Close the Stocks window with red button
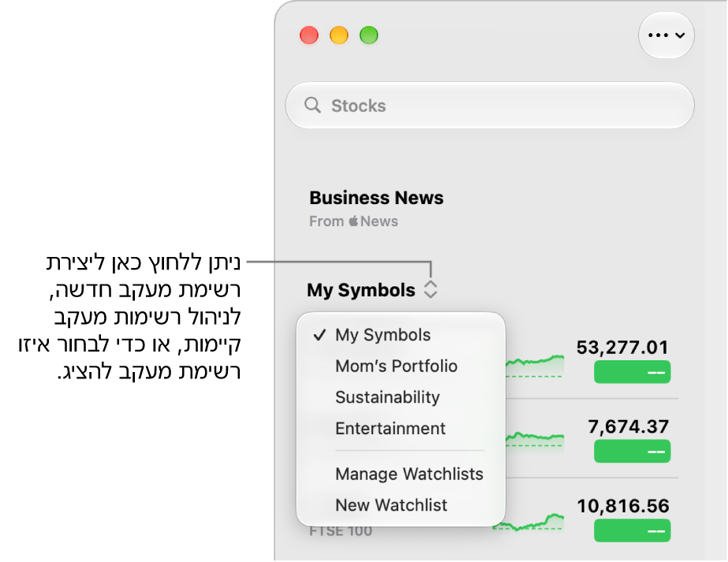Viewport: 728px width, 562px height. pyautogui.click(x=309, y=35)
